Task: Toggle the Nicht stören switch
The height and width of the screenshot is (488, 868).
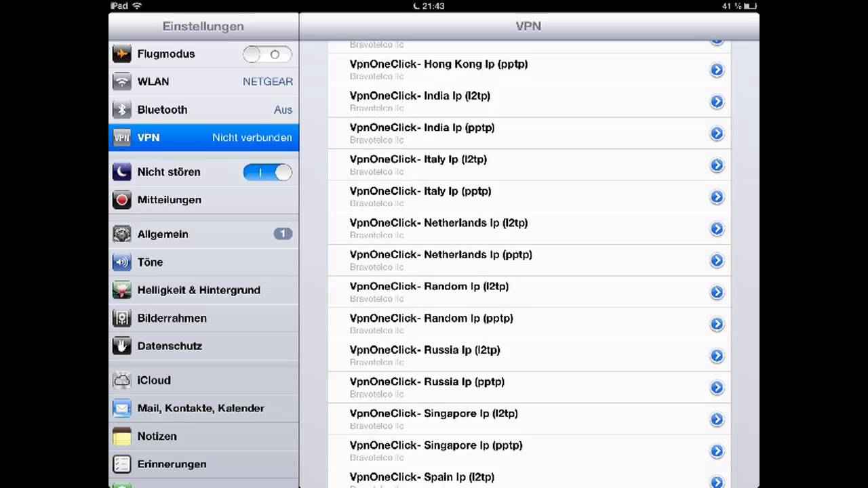Action: point(267,172)
